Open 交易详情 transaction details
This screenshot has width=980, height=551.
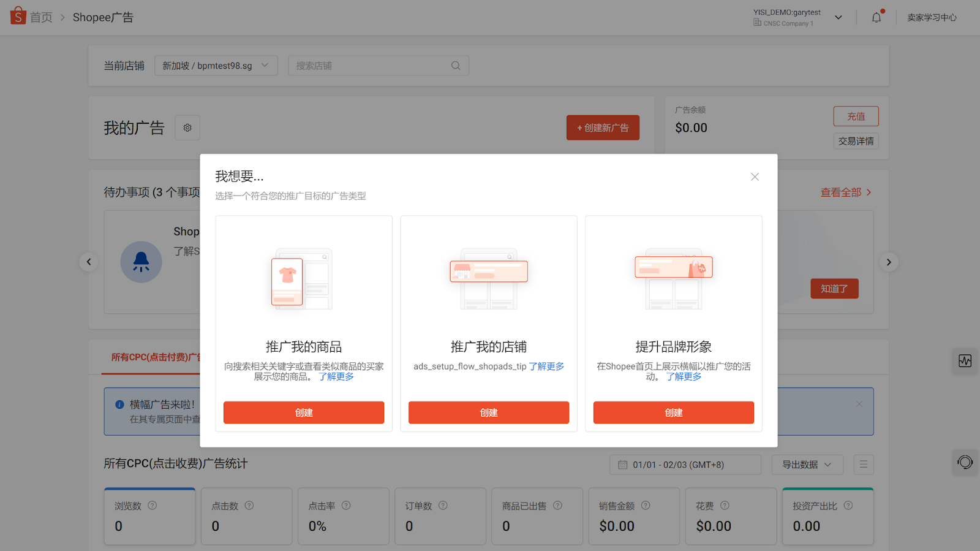pyautogui.click(x=856, y=141)
